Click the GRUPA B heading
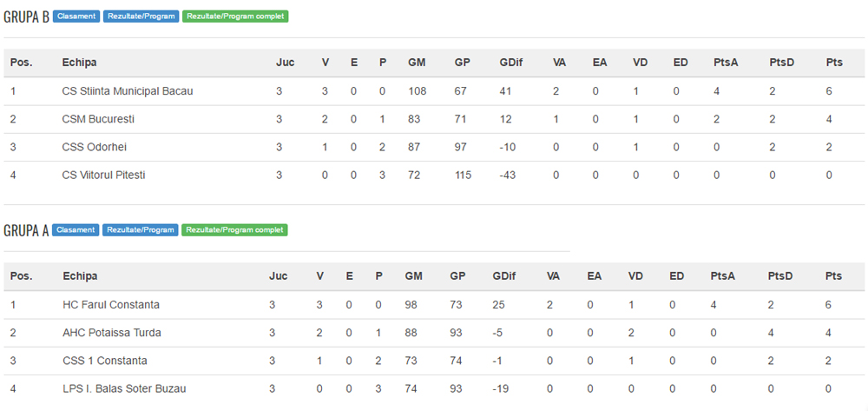The height and width of the screenshot is (411, 868). (26, 17)
